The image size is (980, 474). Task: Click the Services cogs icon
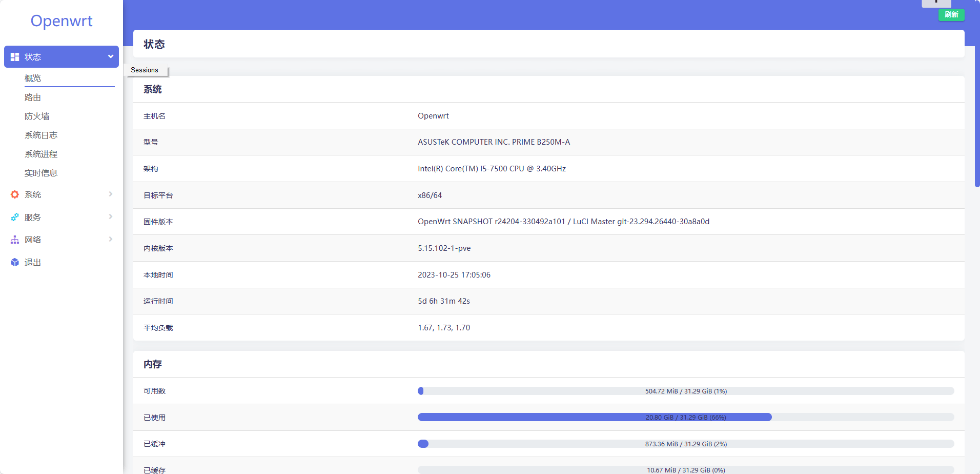point(15,217)
